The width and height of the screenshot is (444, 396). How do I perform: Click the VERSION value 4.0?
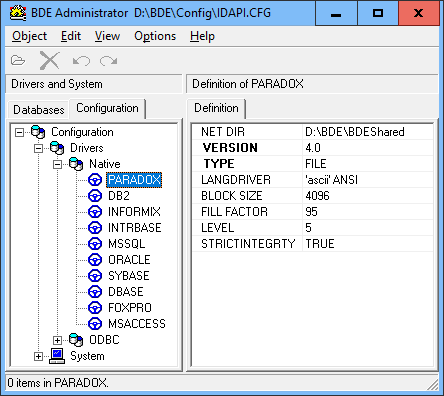(x=368, y=148)
